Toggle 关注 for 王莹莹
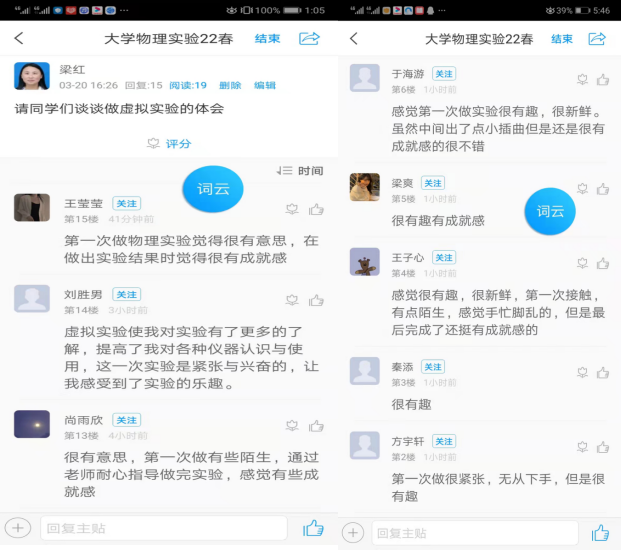621x551 pixels. click(127, 203)
